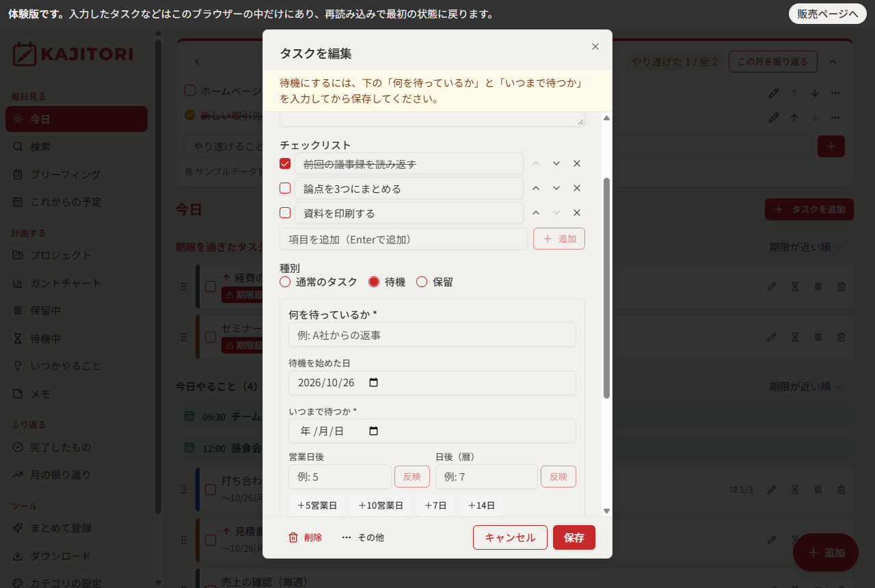Open sort dropdown for 期限を過ぎたタスク
This screenshot has height=588, width=875.
(807, 247)
